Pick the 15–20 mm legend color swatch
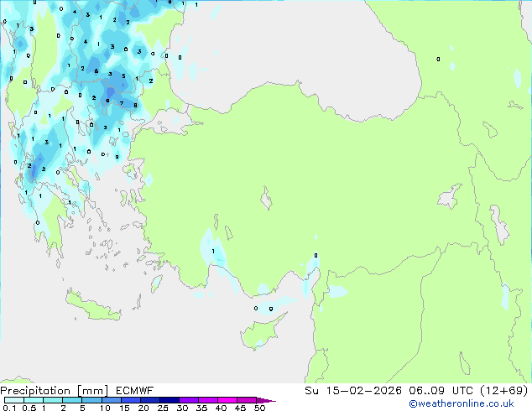This screenshot has width=532, height=411. coord(130,400)
